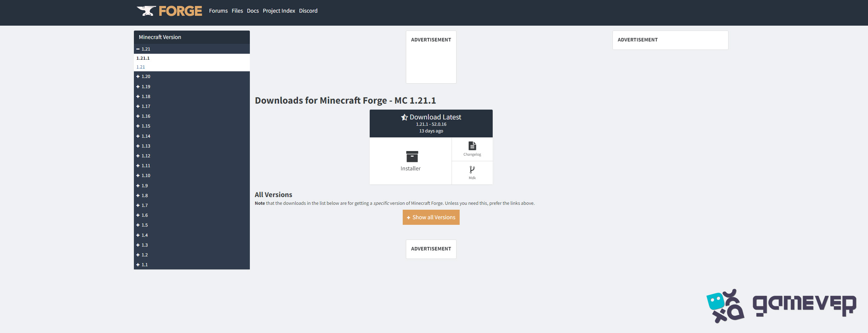Download the Mdk package
The image size is (868, 333).
click(x=472, y=172)
